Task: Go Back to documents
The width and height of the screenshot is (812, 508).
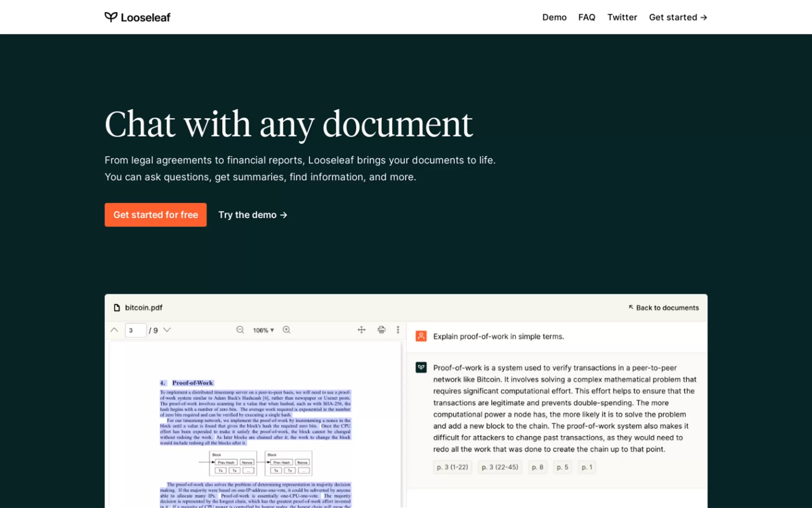Action: click(664, 308)
